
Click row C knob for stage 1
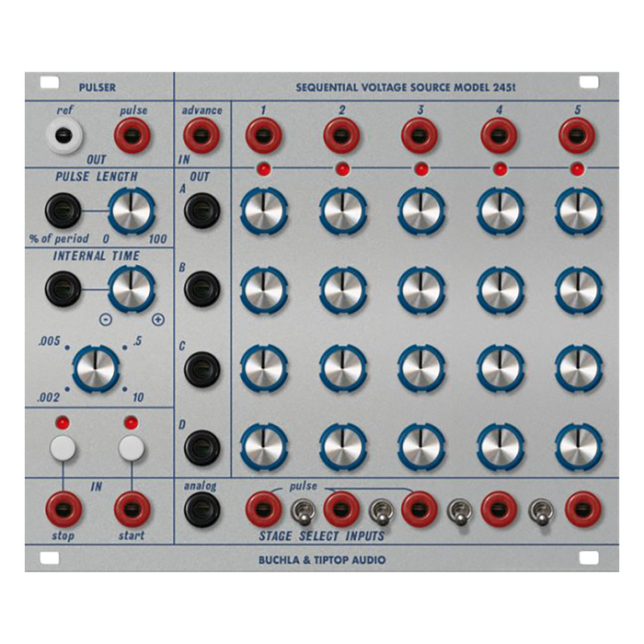pos(264,368)
